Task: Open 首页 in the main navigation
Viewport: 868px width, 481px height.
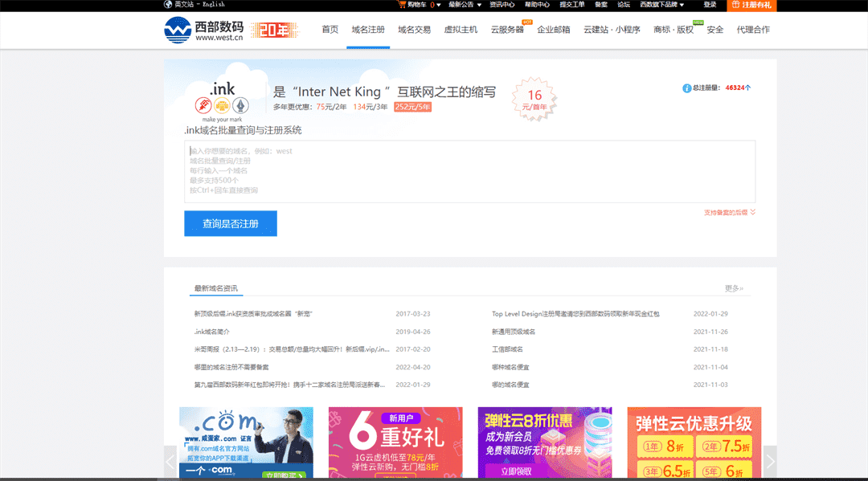Action: click(x=330, y=30)
